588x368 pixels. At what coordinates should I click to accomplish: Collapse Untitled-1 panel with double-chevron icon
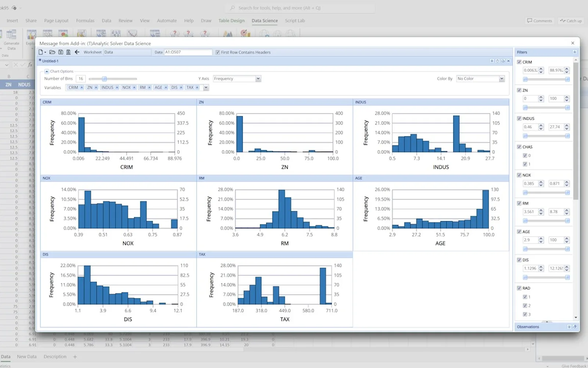point(492,61)
